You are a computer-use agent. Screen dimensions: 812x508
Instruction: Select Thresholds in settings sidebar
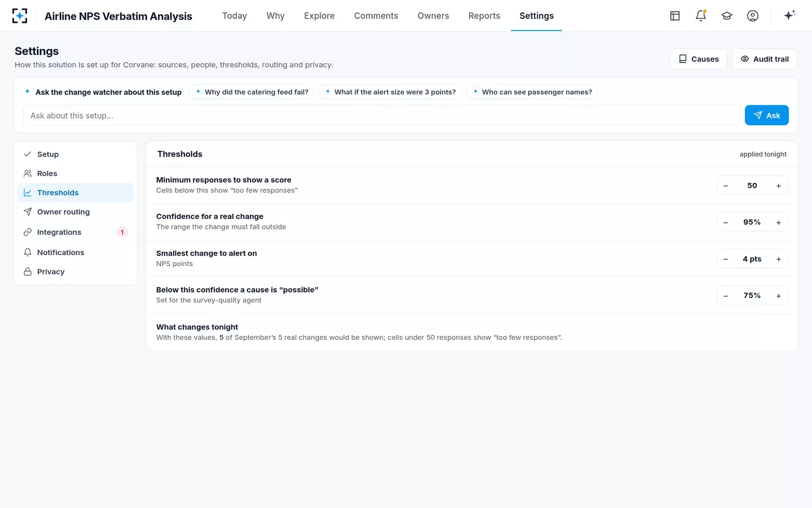pos(76,192)
